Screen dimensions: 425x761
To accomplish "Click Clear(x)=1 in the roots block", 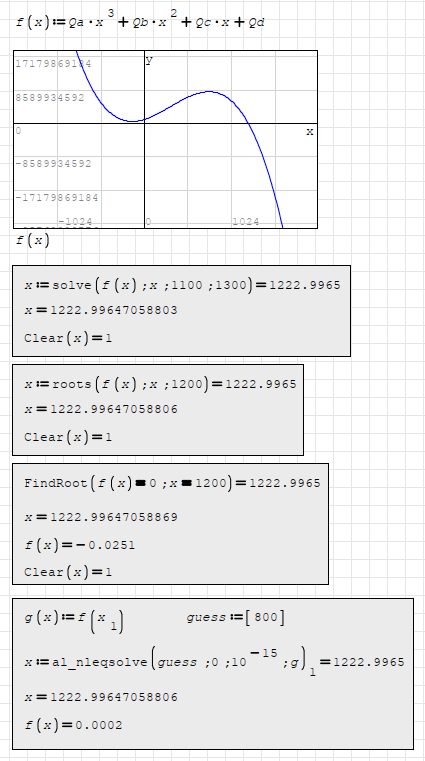I will point(68,437).
